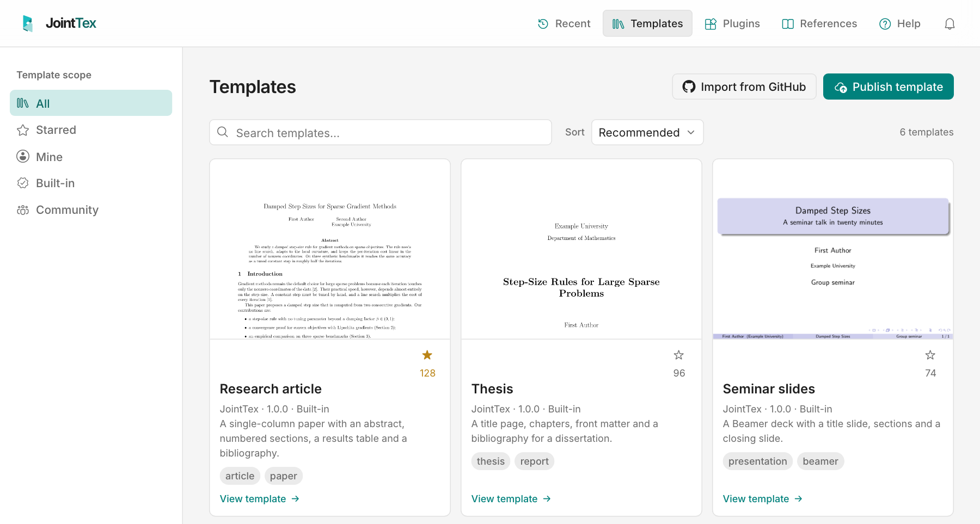Star the Seminar slides template
Image resolution: width=980 pixels, height=524 pixels.
coord(930,355)
